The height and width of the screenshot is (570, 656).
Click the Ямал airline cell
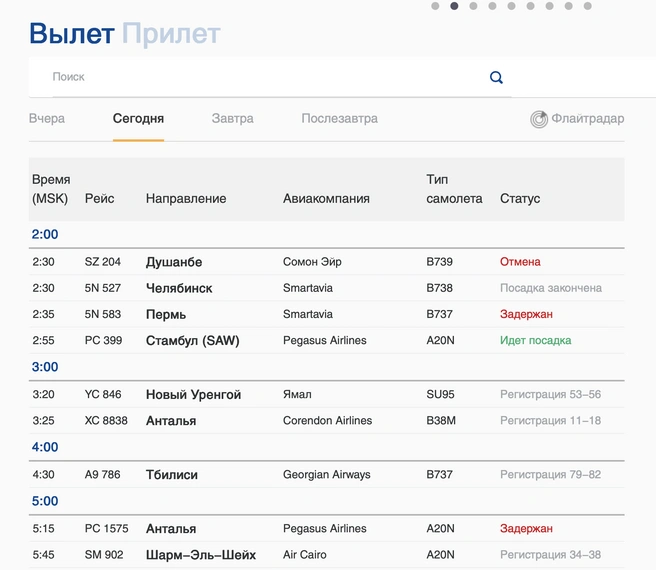[297, 395]
